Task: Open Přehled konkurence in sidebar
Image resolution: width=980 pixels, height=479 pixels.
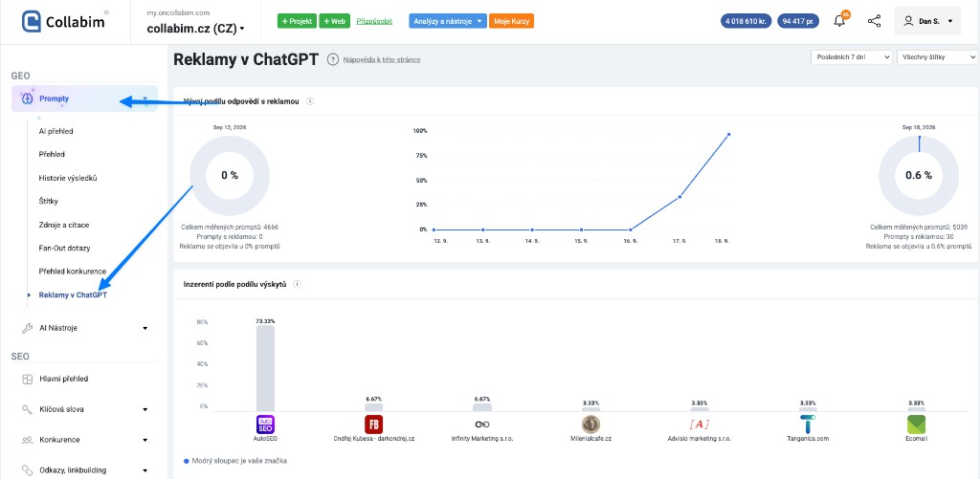Action: click(73, 272)
